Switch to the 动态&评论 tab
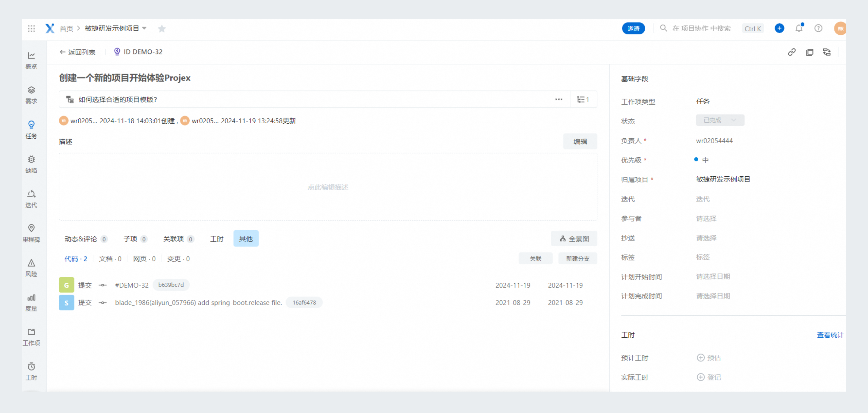Image resolution: width=868 pixels, height=413 pixels. [86, 239]
